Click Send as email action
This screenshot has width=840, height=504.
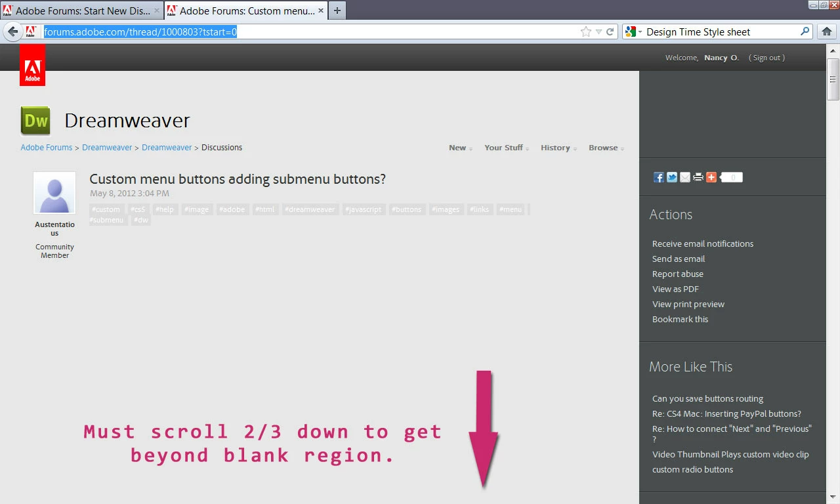point(679,259)
